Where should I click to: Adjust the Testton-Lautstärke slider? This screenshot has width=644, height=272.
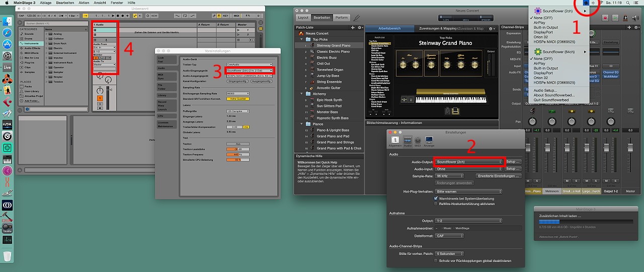point(238,149)
